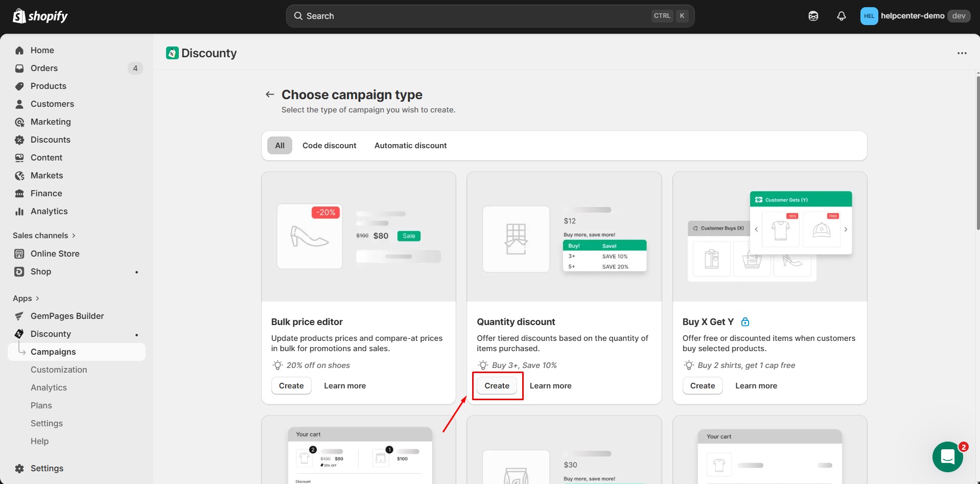Expand the Apps section

click(27, 298)
